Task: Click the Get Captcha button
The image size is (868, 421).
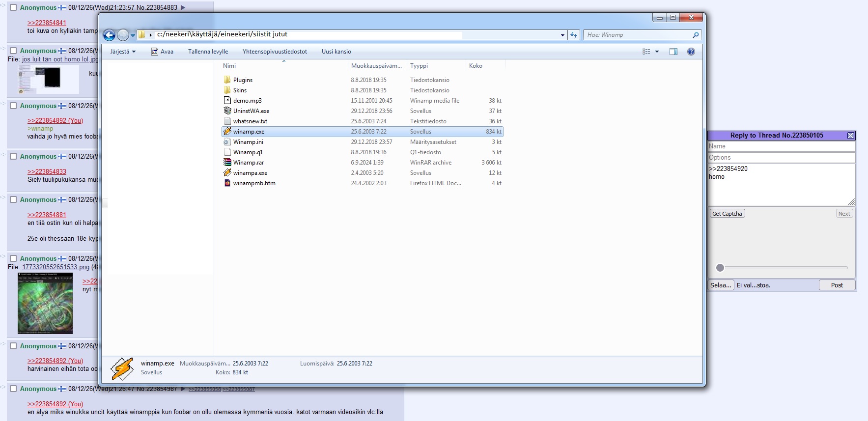Action: coord(727,214)
